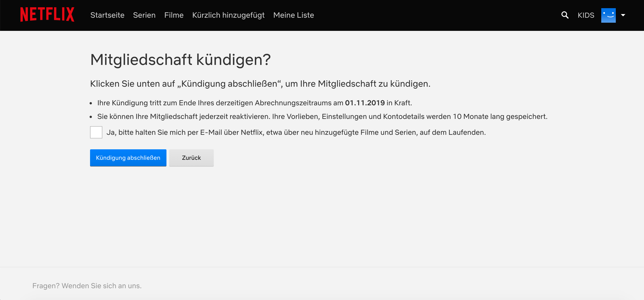Image resolution: width=644 pixels, height=300 pixels.
Task: Click the reactivation info bullet text
Action: 322,117
